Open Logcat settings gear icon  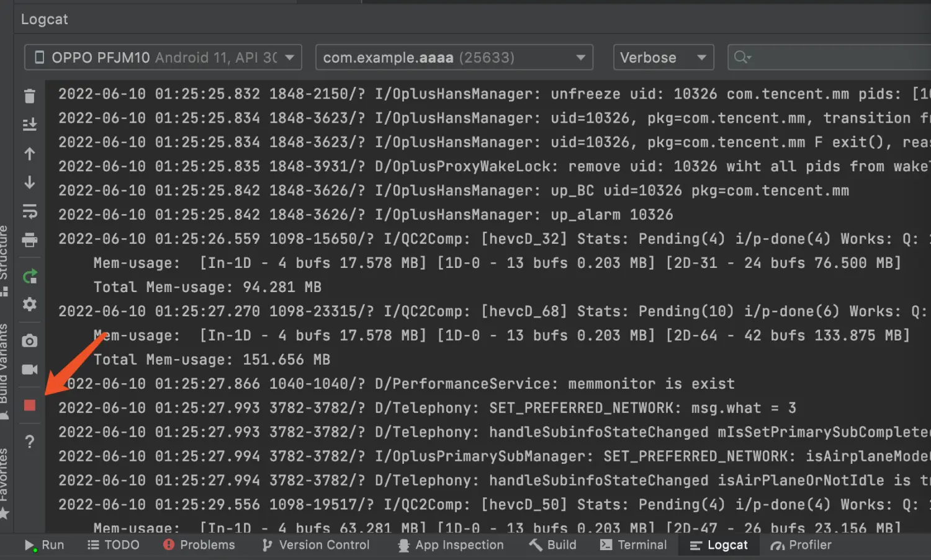tap(29, 304)
